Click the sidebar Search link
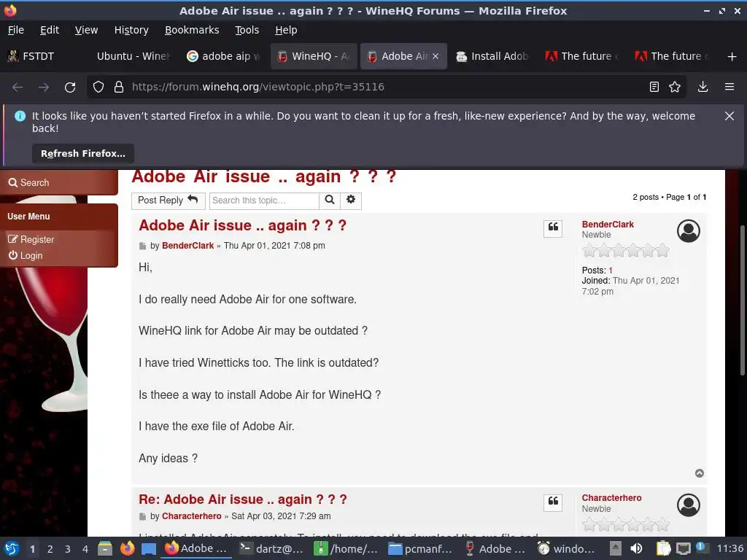 click(28, 183)
